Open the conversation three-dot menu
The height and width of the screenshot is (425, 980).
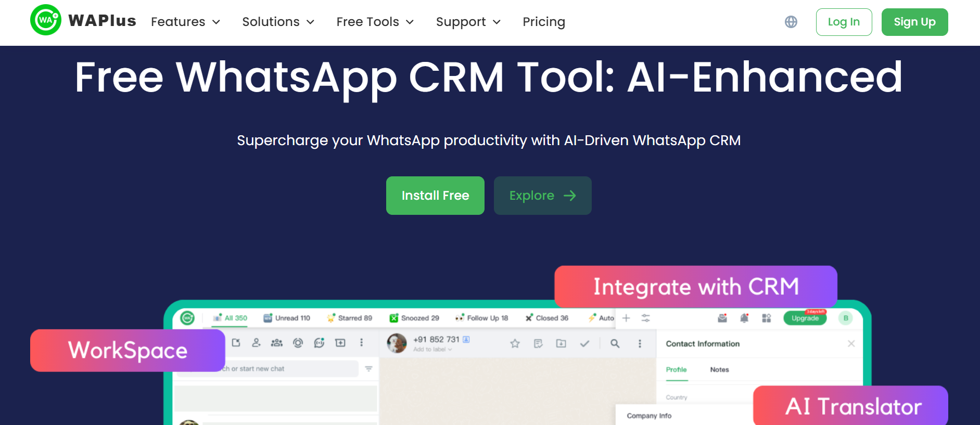tap(640, 343)
